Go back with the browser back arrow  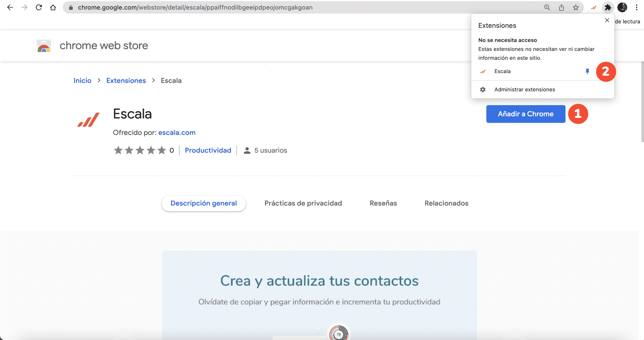(x=10, y=7)
